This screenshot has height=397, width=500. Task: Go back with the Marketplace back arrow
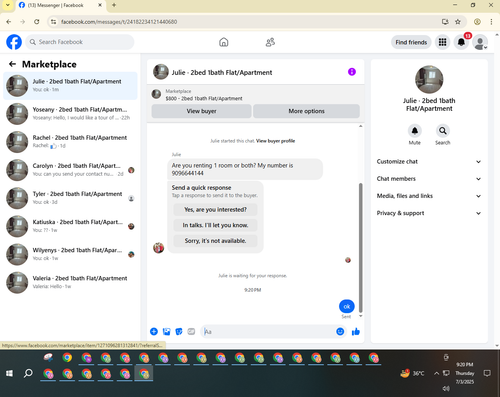click(x=12, y=64)
